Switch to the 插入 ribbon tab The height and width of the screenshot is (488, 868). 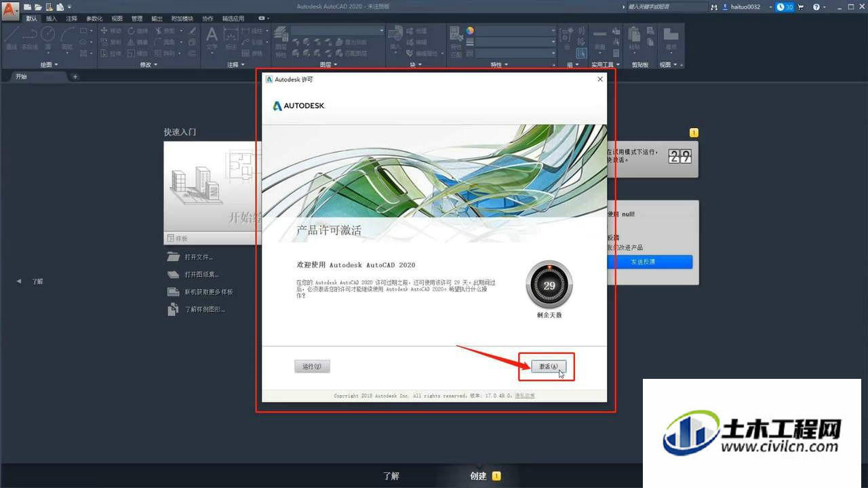(x=52, y=19)
